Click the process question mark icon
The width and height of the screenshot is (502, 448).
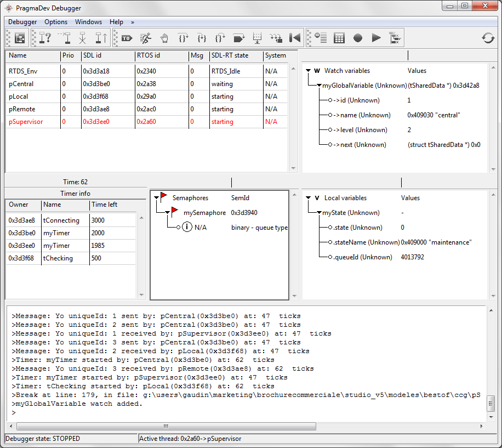[x=45, y=38]
